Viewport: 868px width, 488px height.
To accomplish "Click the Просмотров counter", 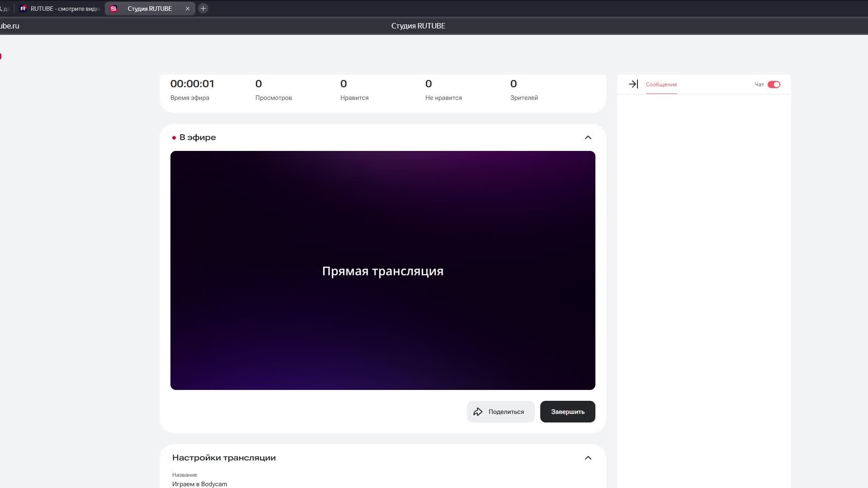I will tap(259, 84).
